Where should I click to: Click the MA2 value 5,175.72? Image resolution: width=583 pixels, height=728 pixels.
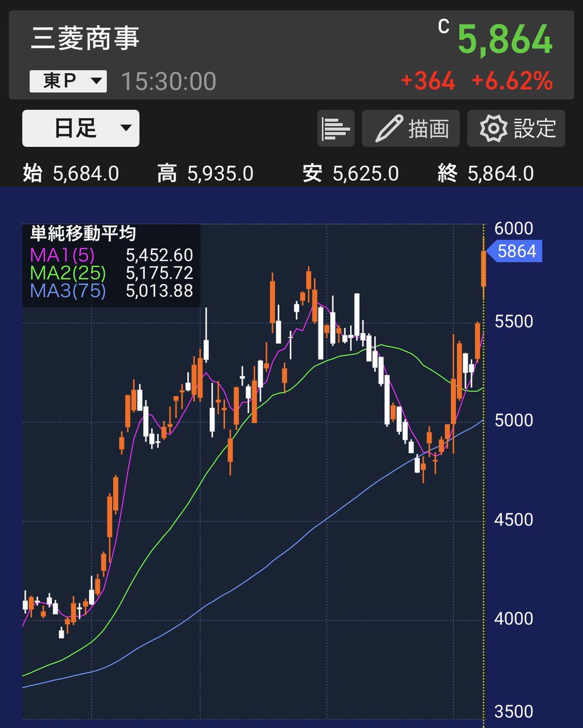[160, 272]
